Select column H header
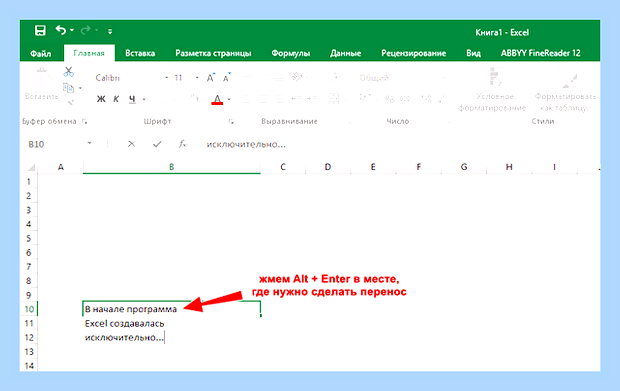 tap(509, 167)
